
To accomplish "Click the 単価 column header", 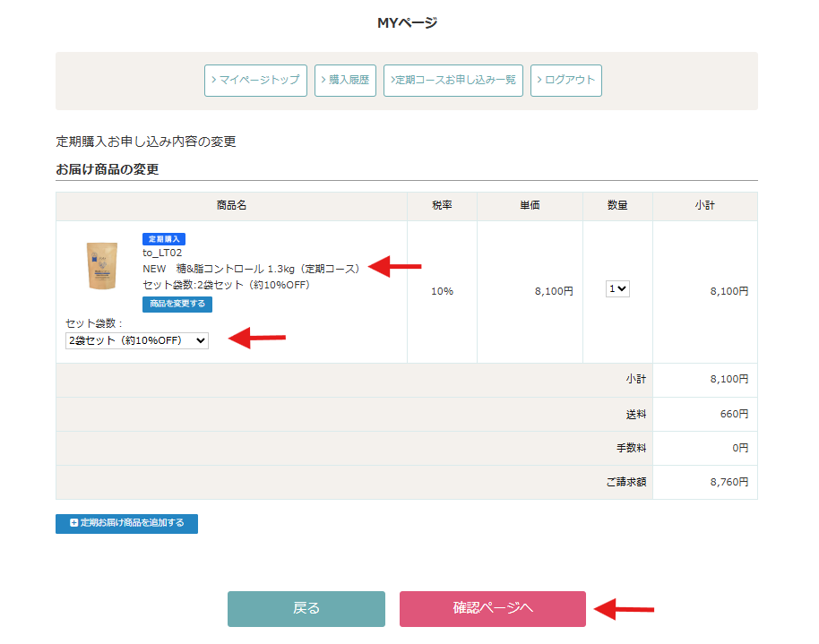I will 530,205.
